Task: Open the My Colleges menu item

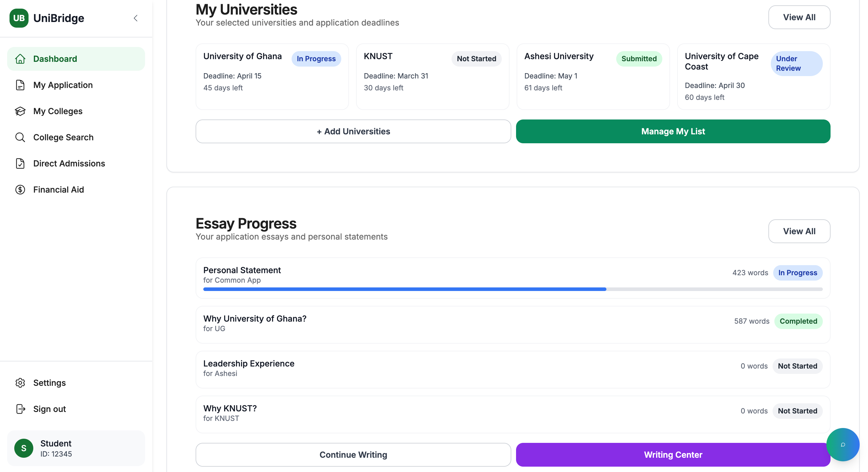Action: pyautogui.click(x=58, y=111)
